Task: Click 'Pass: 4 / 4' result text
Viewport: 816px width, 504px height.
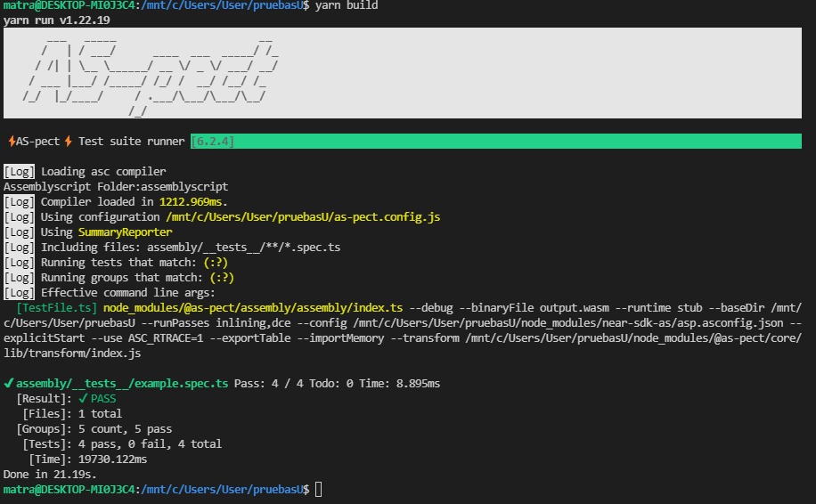Action: tap(268, 384)
